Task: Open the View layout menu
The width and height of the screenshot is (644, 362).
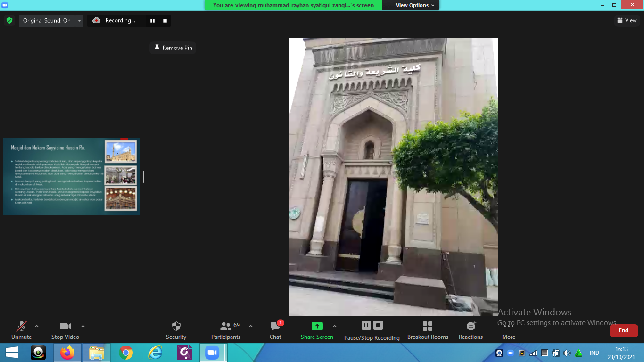Action: pos(627,20)
